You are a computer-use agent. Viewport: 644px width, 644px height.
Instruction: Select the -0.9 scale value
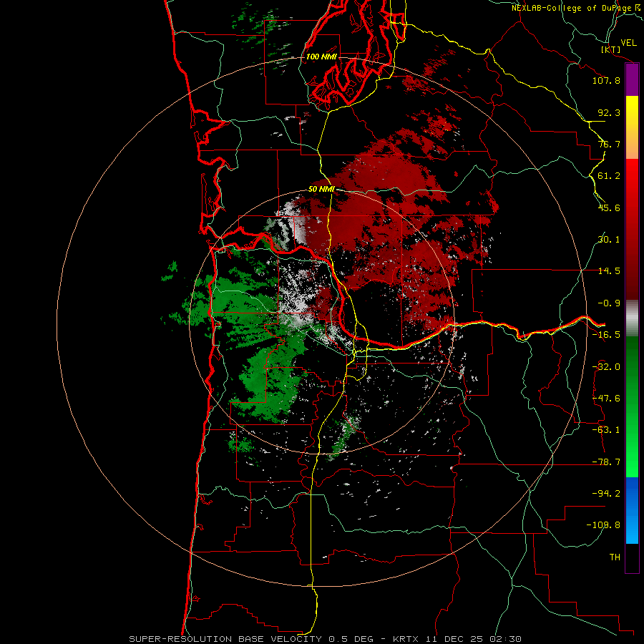click(x=609, y=303)
